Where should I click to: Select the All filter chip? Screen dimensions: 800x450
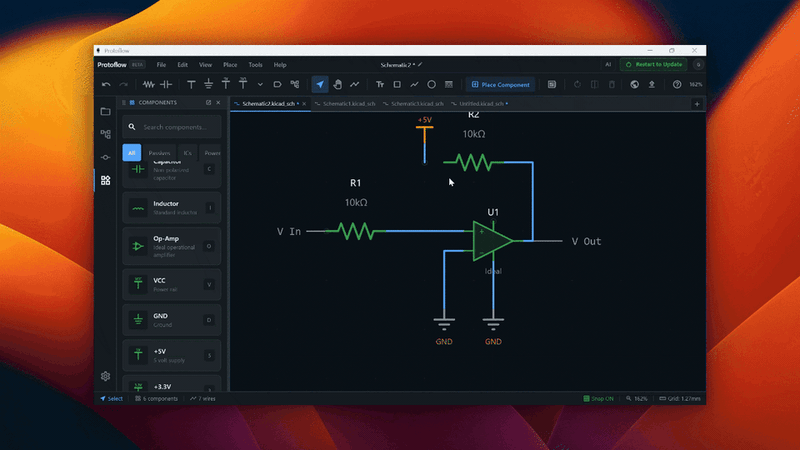(x=132, y=153)
